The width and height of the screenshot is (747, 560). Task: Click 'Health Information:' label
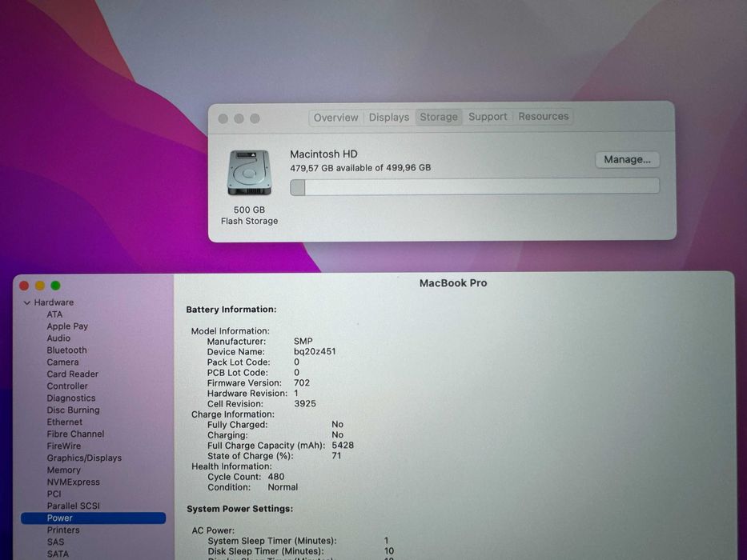(x=231, y=466)
